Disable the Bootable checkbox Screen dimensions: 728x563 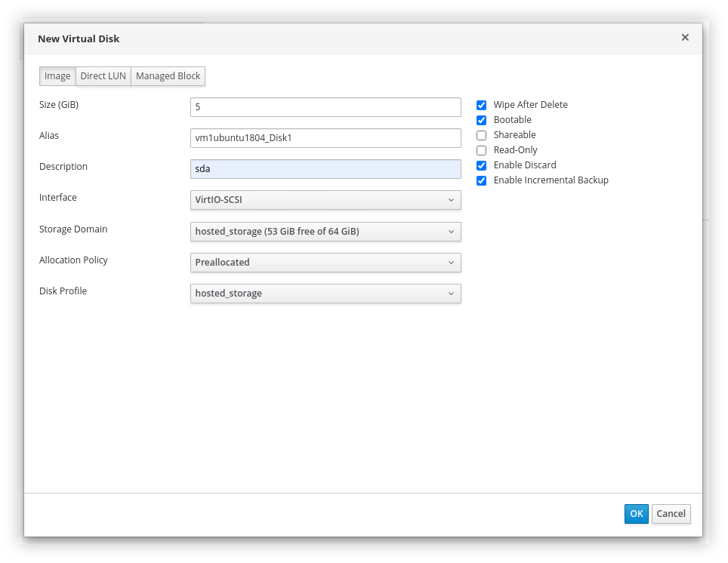tap(481, 120)
